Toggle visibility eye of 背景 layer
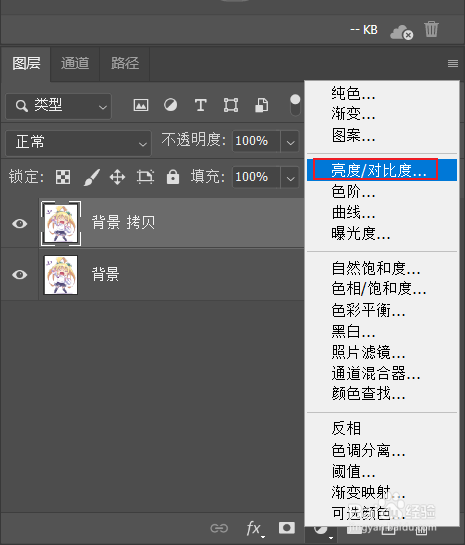 point(19,275)
